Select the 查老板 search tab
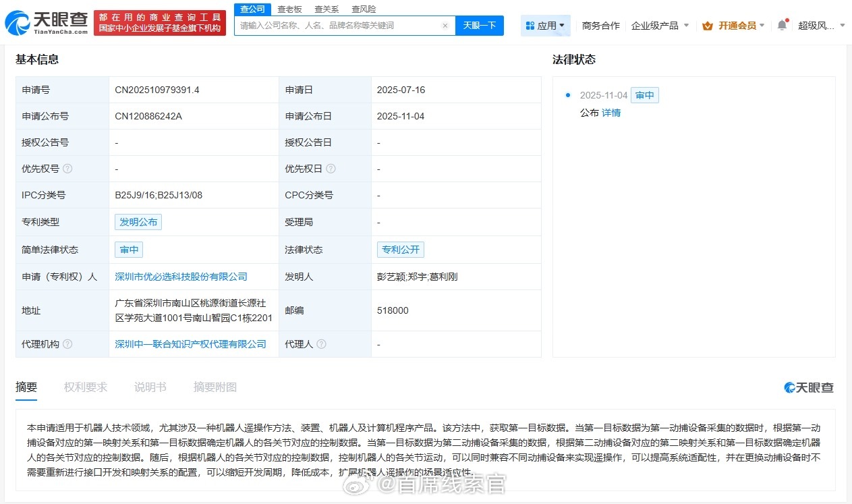The width and height of the screenshot is (852, 504). pyautogui.click(x=289, y=9)
